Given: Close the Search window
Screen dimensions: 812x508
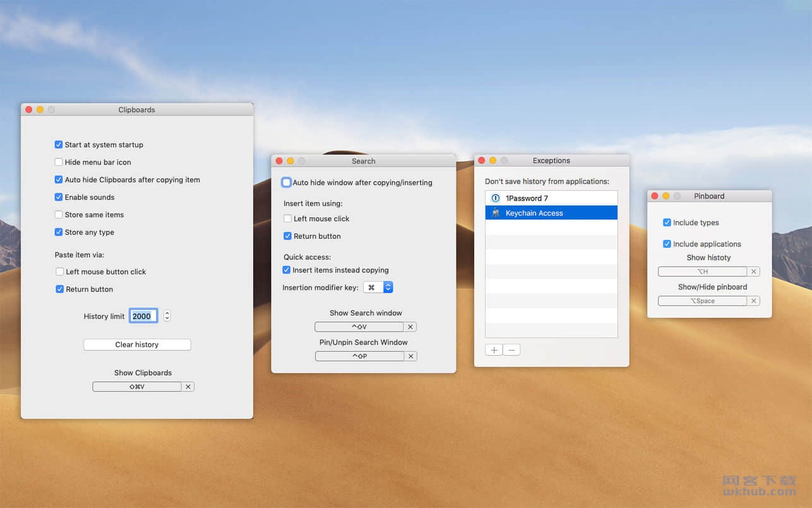Looking at the screenshot, I should pos(279,161).
